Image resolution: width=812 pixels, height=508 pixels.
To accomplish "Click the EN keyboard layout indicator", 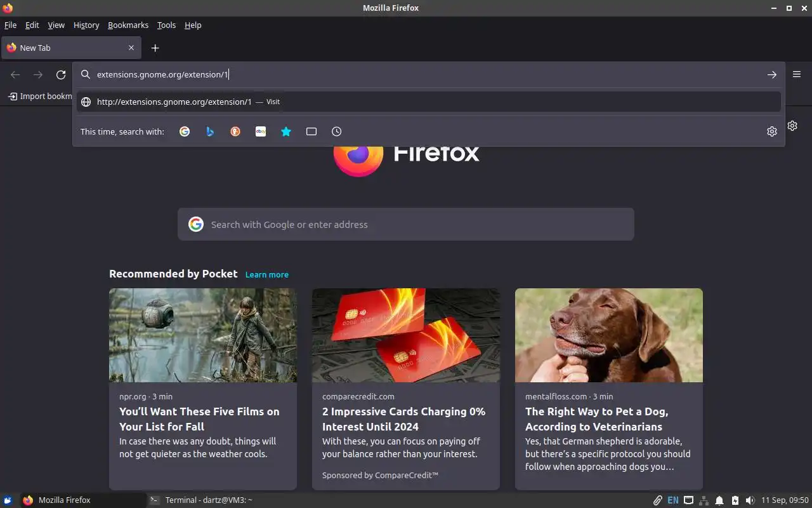I will click(673, 500).
